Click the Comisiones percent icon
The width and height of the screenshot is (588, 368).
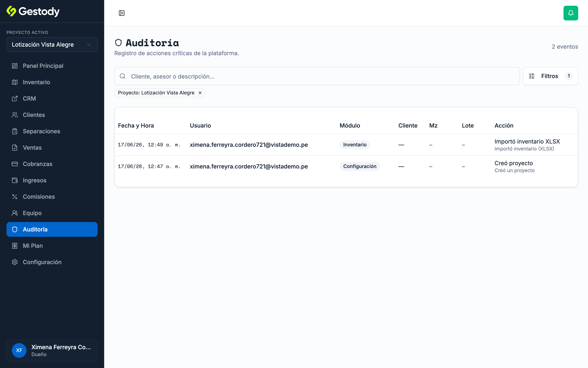14,197
